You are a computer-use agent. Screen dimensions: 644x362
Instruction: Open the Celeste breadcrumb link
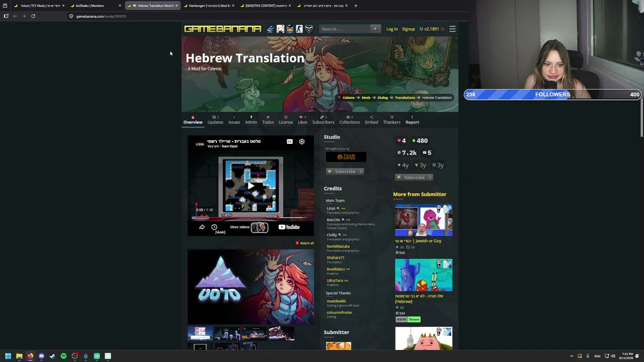[x=348, y=98]
